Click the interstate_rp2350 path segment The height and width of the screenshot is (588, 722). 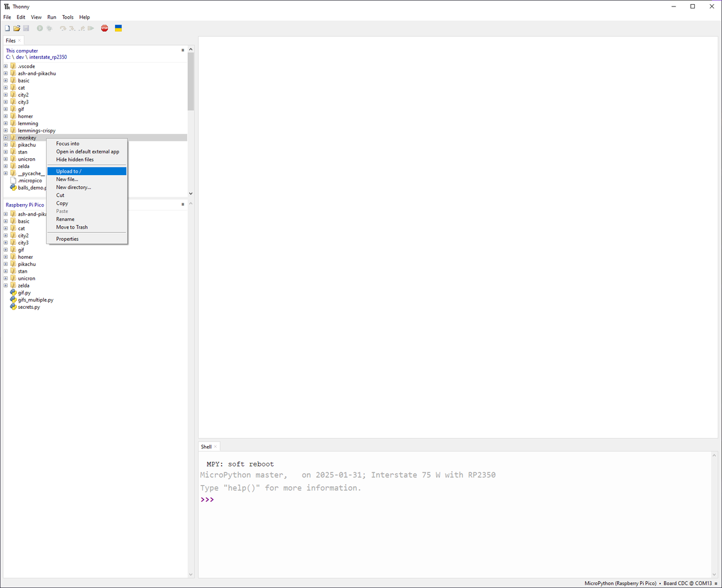click(x=48, y=57)
